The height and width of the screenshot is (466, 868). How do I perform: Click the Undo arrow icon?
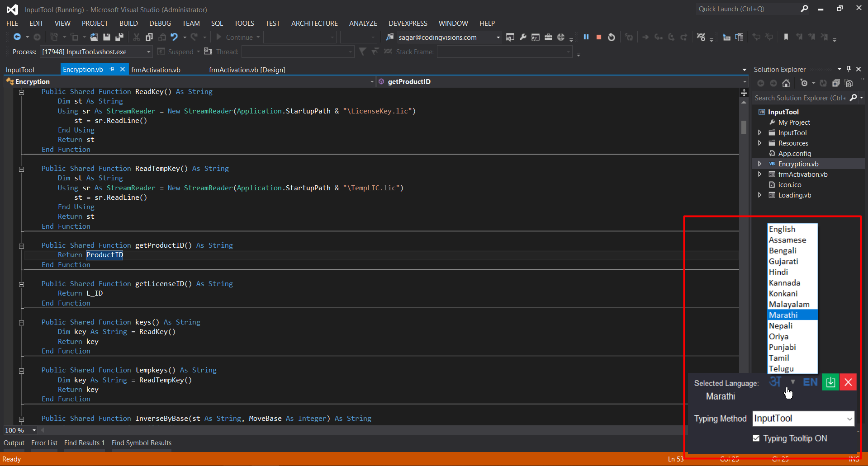174,37
